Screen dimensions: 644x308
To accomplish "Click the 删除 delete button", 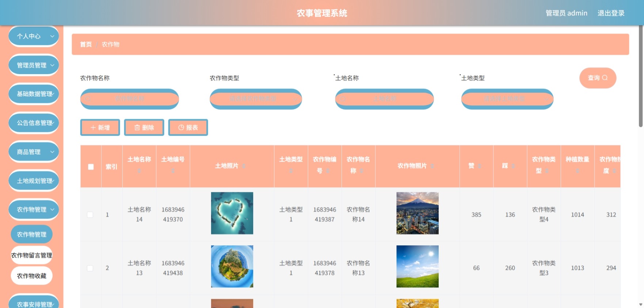I will click(144, 128).
